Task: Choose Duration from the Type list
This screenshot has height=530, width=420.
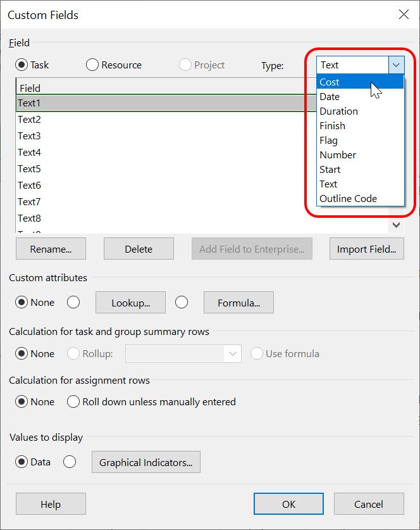Action: point(360,111)
